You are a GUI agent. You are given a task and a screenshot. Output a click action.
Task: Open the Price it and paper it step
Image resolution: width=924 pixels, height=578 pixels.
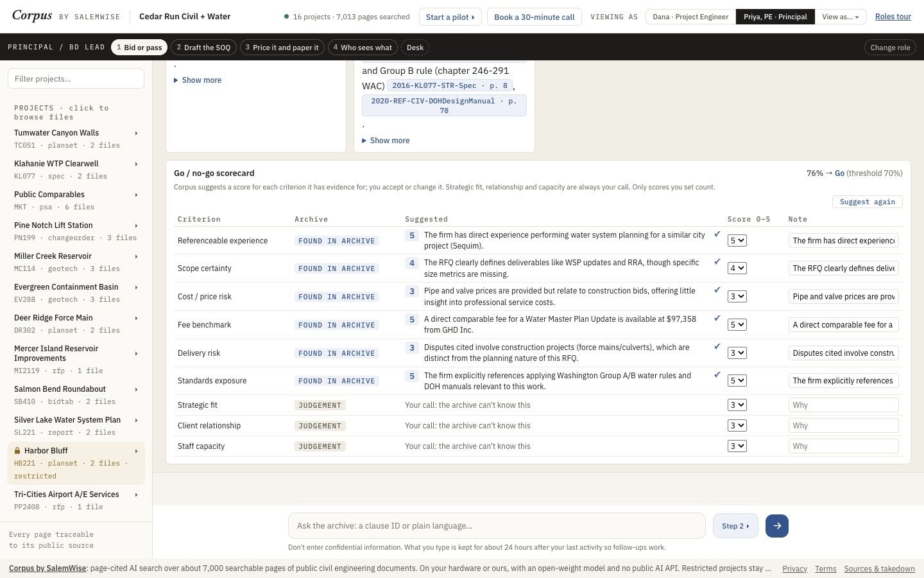(282, 48)
